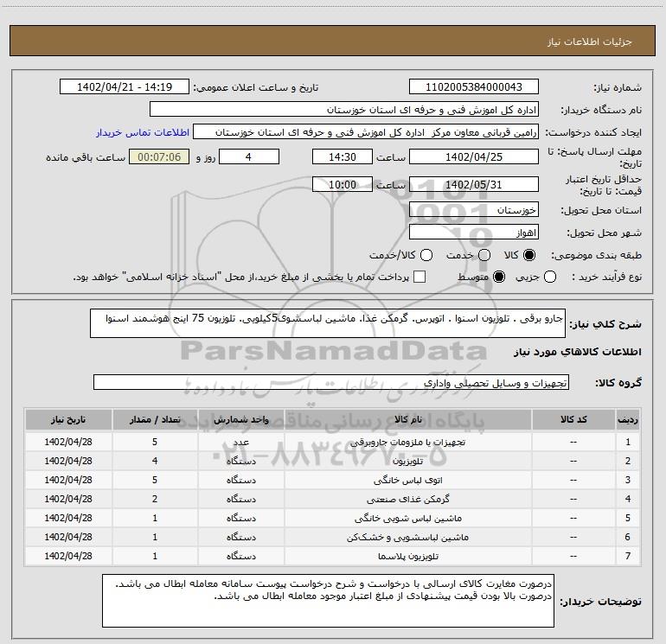Click the ردیف column header
The height and width of the screenshot is (644, 666).
coord(628,420)
